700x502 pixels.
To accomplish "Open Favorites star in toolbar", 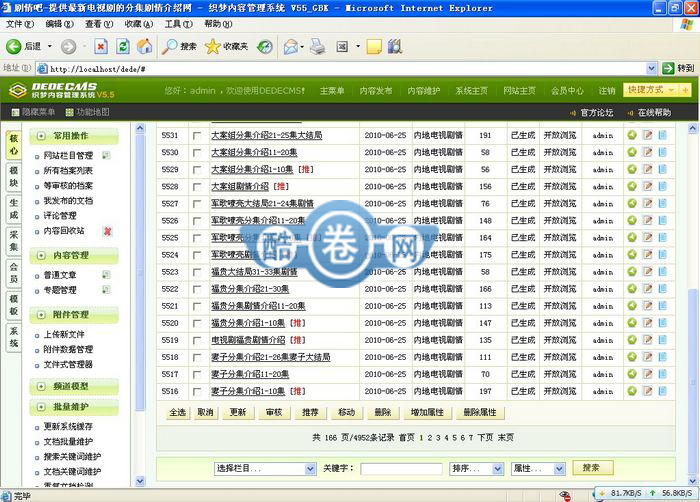I will click(212, 46).
